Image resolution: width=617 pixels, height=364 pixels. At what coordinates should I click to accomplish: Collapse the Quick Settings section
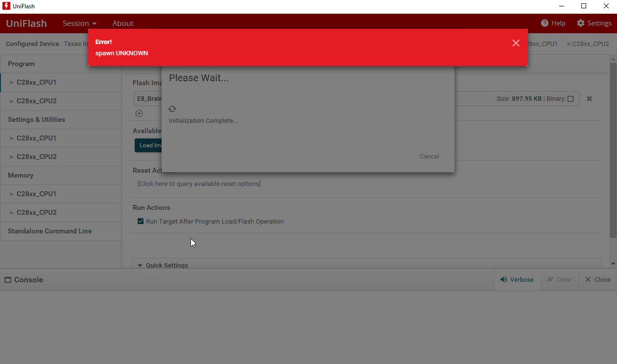[x=140, y=265]
